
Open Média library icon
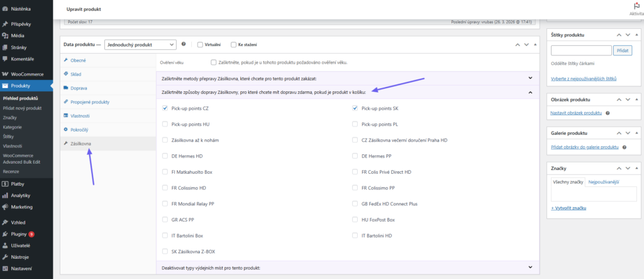pos(5,36)
